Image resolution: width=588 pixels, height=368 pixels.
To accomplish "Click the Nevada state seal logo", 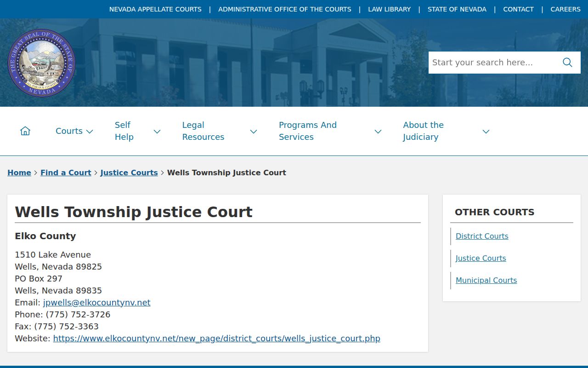I will point(41,63).
